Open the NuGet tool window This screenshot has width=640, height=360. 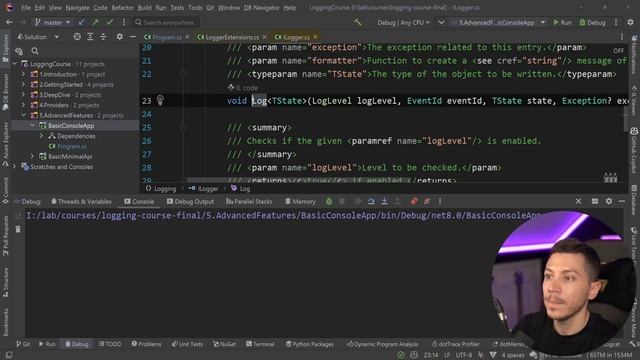coord(224,344)
